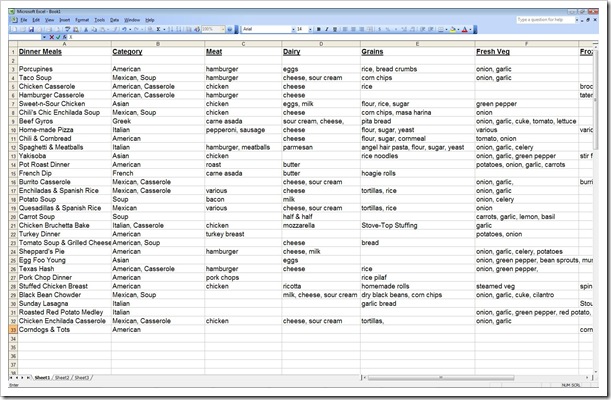Open the Chart Wizard icon
Image resolution: width=611 pixels, height=400 pixels.
coord(189,29)
